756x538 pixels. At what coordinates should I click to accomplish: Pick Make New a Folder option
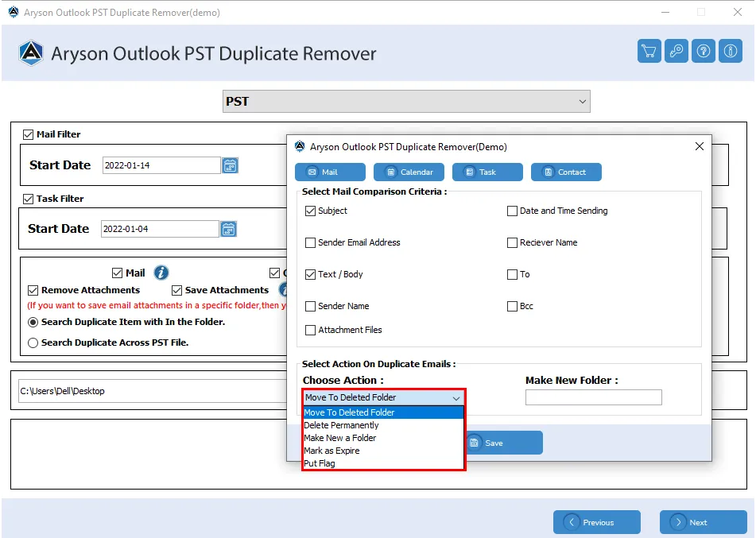[383, 438]
